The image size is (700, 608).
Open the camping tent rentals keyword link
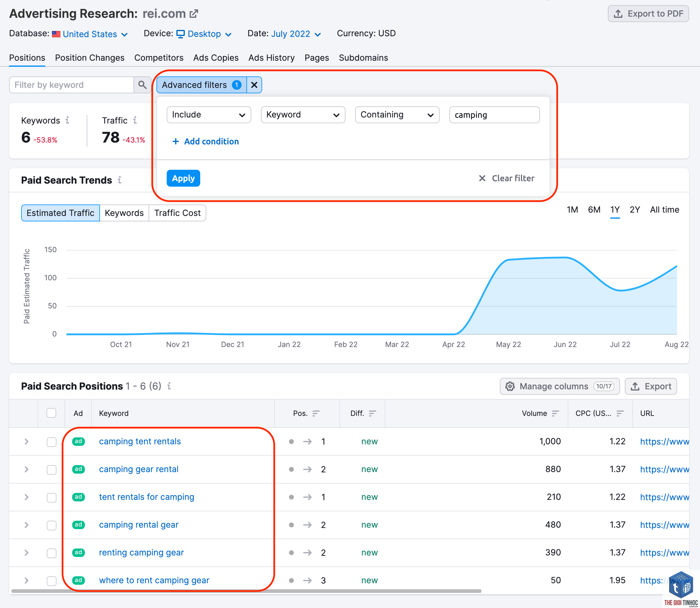pos(140,441)
